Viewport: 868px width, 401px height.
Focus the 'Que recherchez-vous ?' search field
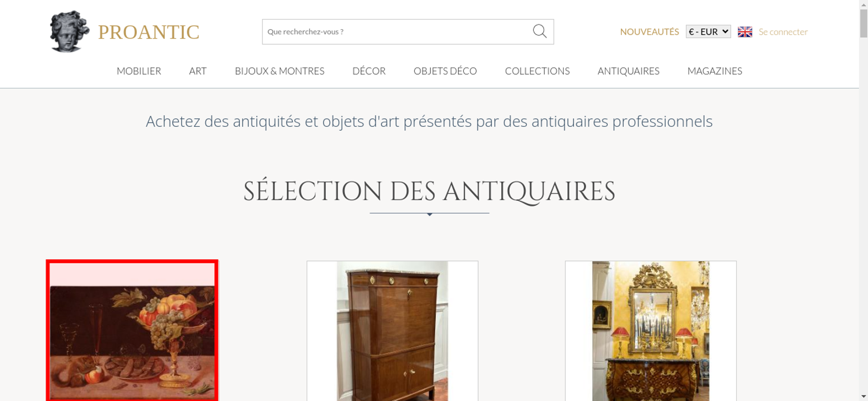click(397, 32)
